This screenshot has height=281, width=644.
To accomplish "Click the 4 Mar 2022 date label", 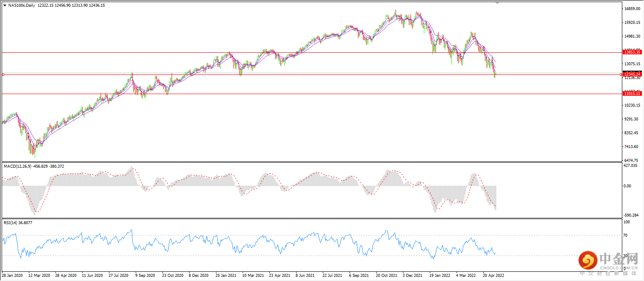I will click(x=467, y=276).
